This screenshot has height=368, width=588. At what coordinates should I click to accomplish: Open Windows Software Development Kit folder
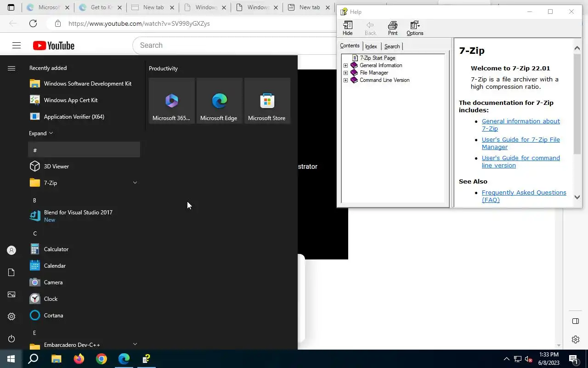click(x=85, y=84)
